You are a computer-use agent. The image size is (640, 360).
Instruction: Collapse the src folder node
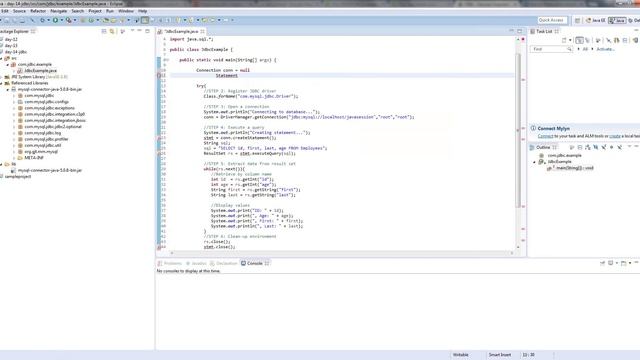1,58
